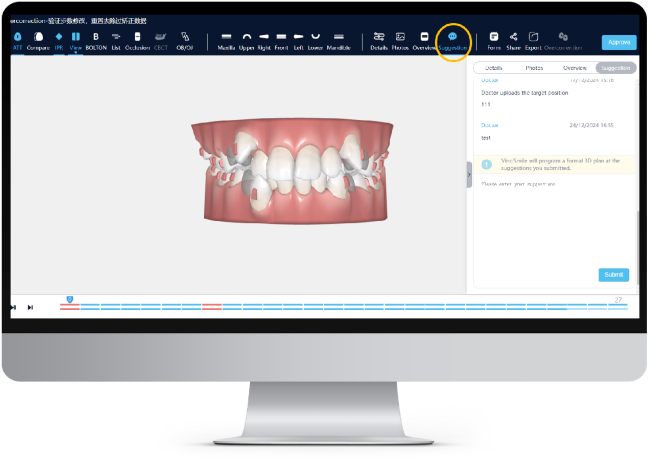Open the Compare tool
Screen dimensions: 650x461
[x=38, y=39]
